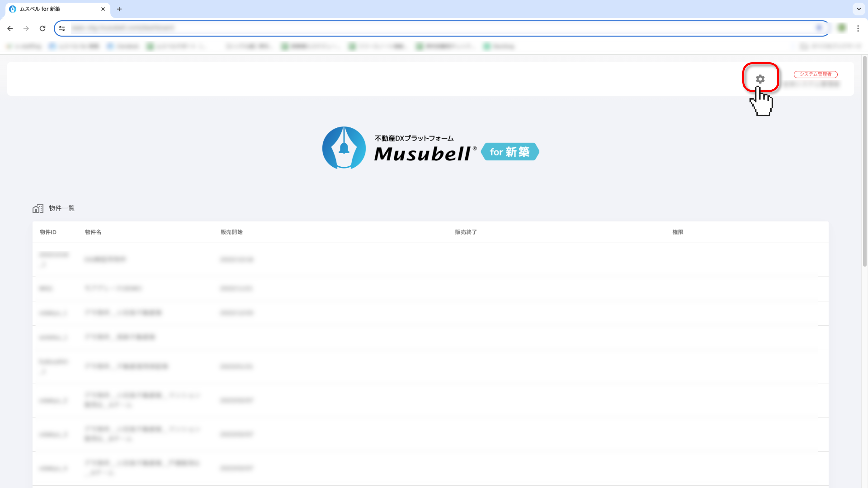Click the 販売終了 column header
The image size is (868, 488).
click(x=466, y=232)
